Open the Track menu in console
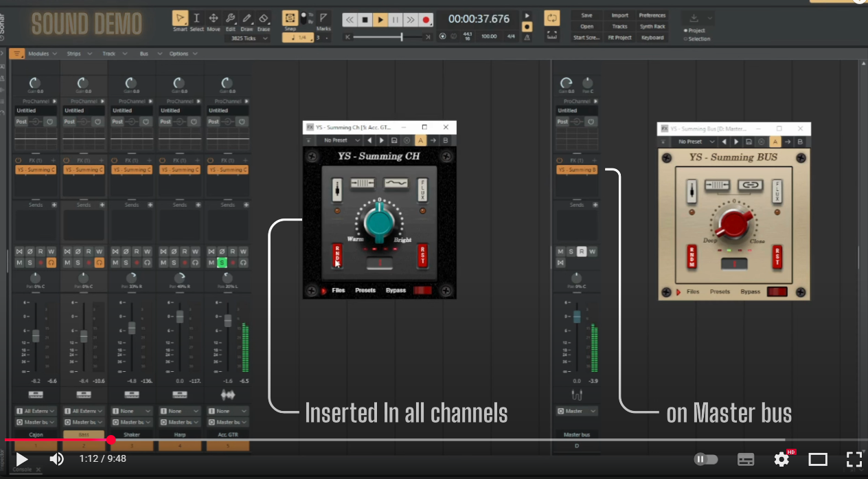 click(x=114, y=54)
